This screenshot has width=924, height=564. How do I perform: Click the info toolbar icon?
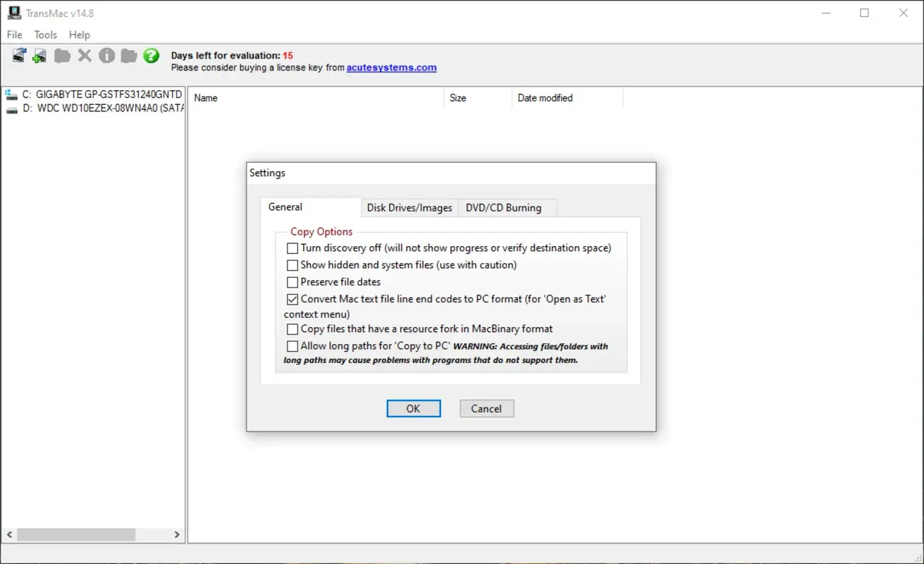pyautogui.click(x=106, y=56)
